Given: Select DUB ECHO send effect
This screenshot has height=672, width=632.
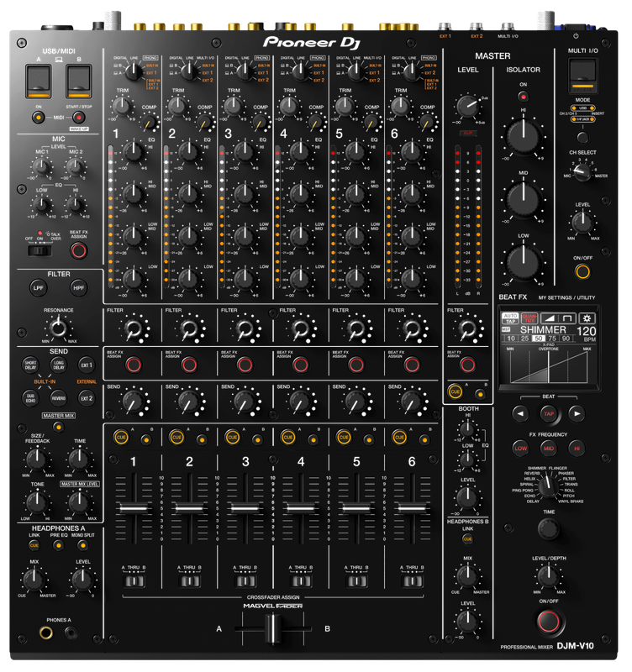Looking at the screenshot, I should coord(30,398).
